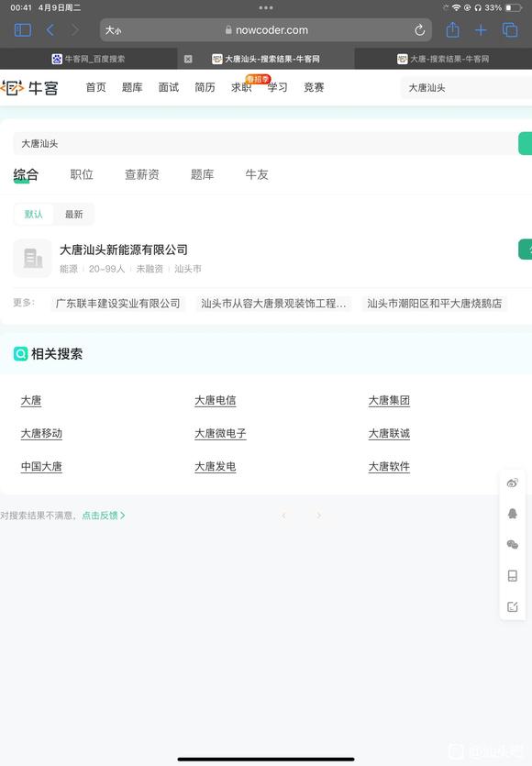Click the 牛客 logo

(x=29, y=88)
